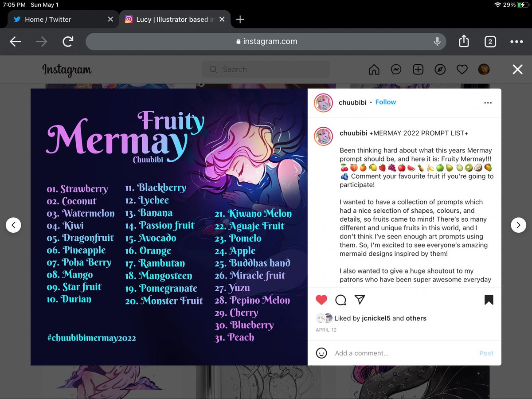The height and width of the screenshot is (399, 532).
Task: Click chuubibi avatar in post header
Action: pos(323,103)
